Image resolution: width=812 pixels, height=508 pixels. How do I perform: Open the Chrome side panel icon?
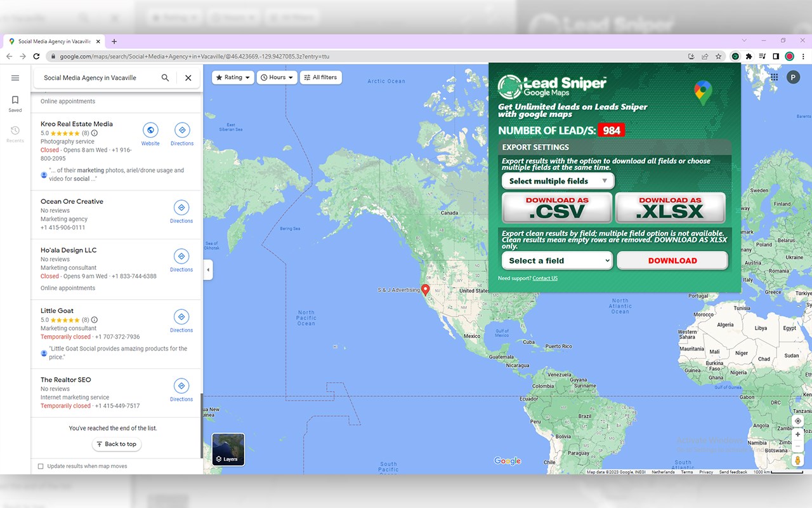click(x=775, y=57)
